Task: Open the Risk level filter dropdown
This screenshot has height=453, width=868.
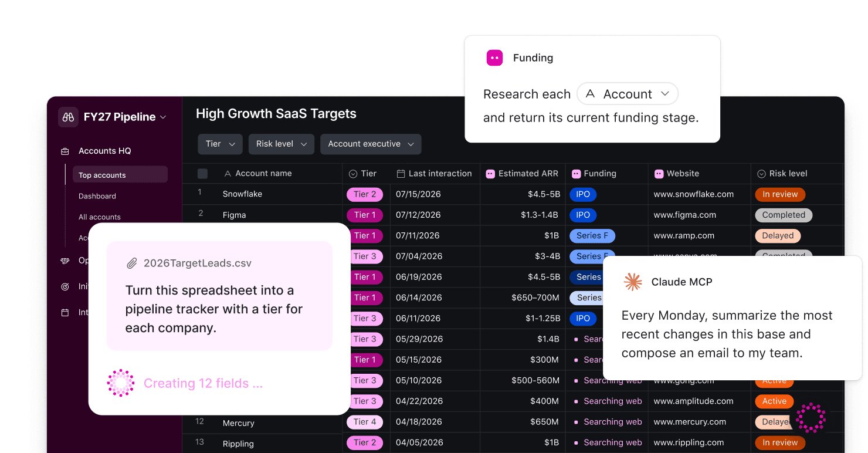Action: [x=281, y=144]
